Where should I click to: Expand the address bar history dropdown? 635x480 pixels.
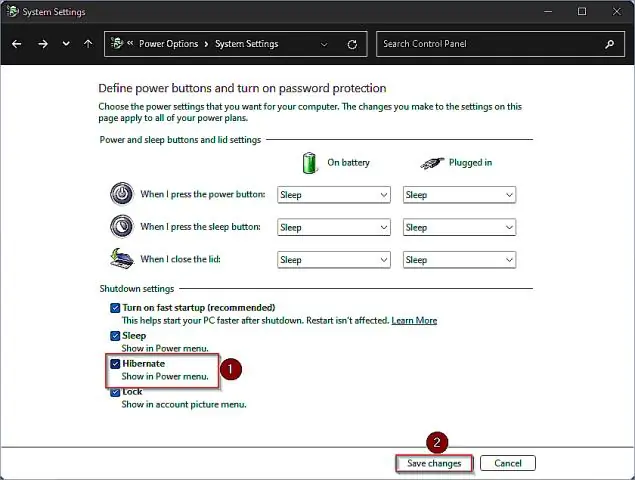(324, 44)
